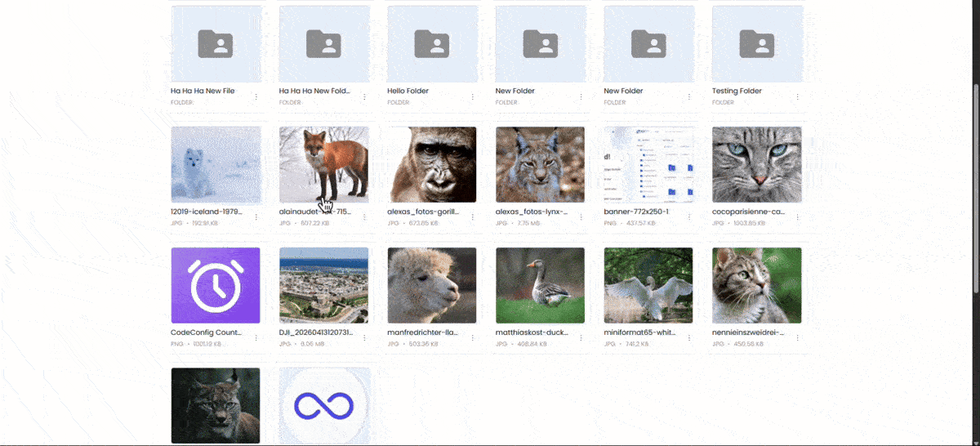Open three-dot menu for Ha Ha Ha New Fold... folder
The height and width of the screenshot is (446, 980).
coord(364,96)
